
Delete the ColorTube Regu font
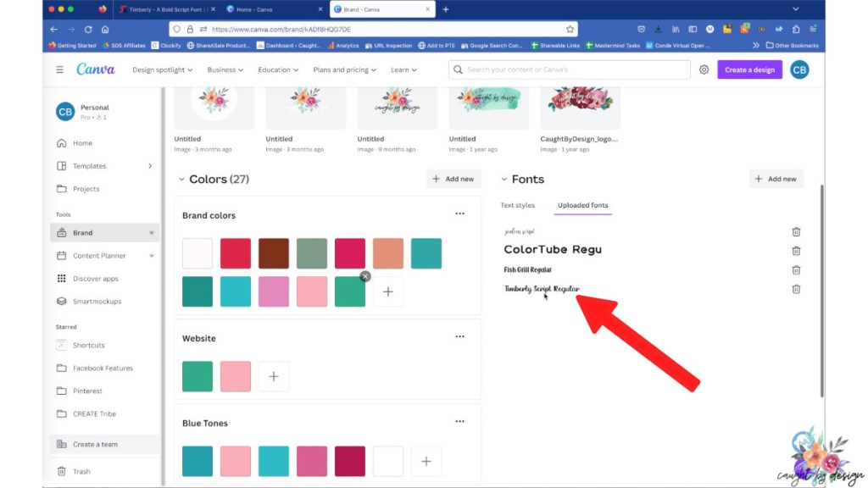796,251
